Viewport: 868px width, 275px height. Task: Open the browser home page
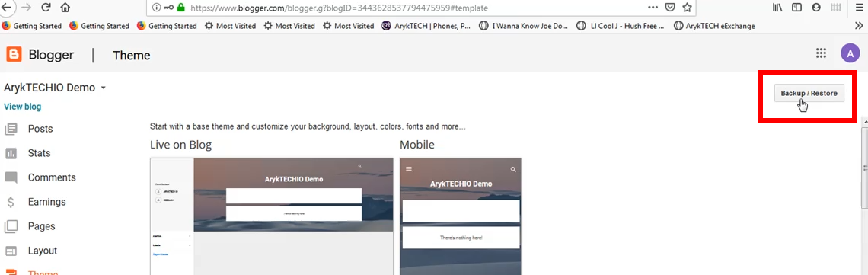click(x=65, y=8)
